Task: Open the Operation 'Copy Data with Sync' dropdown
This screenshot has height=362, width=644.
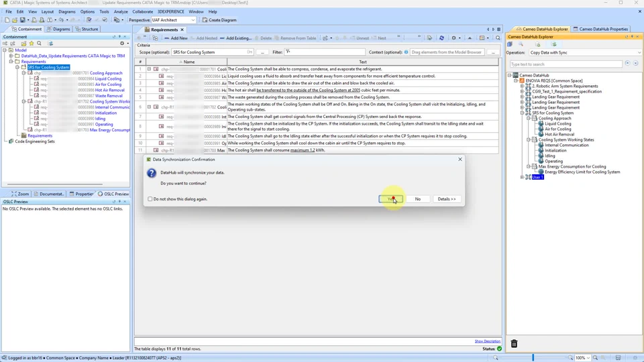Action: (x=585, y=52)
